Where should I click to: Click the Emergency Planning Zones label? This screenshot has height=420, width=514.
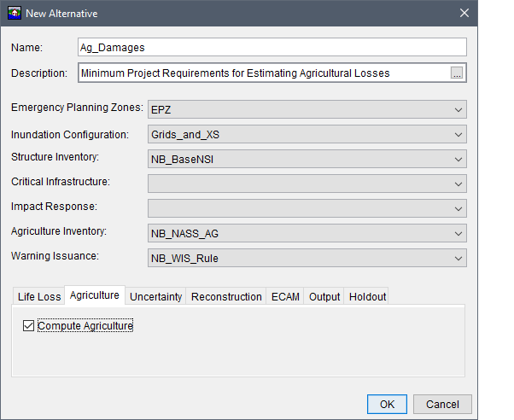77,108
